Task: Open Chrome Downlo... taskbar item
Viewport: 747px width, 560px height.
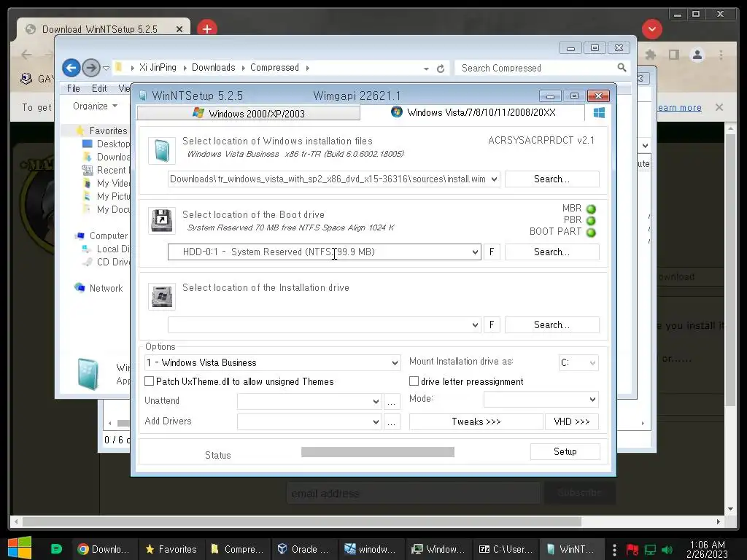Action: [104, 549]
